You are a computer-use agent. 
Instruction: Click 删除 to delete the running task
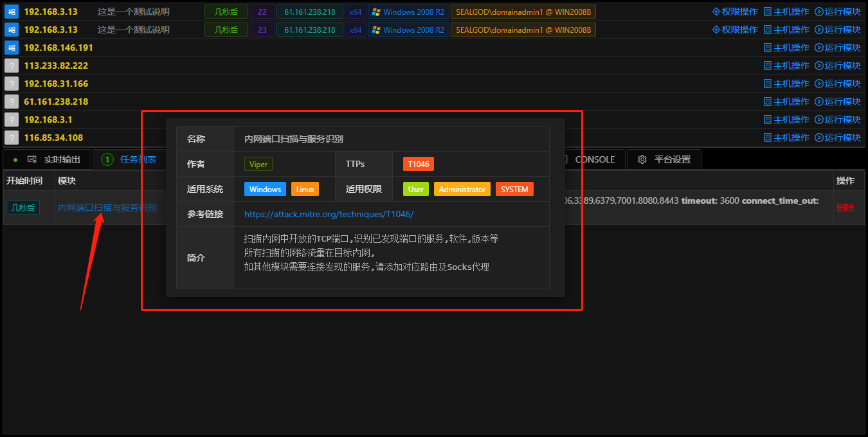coord(845,208)
